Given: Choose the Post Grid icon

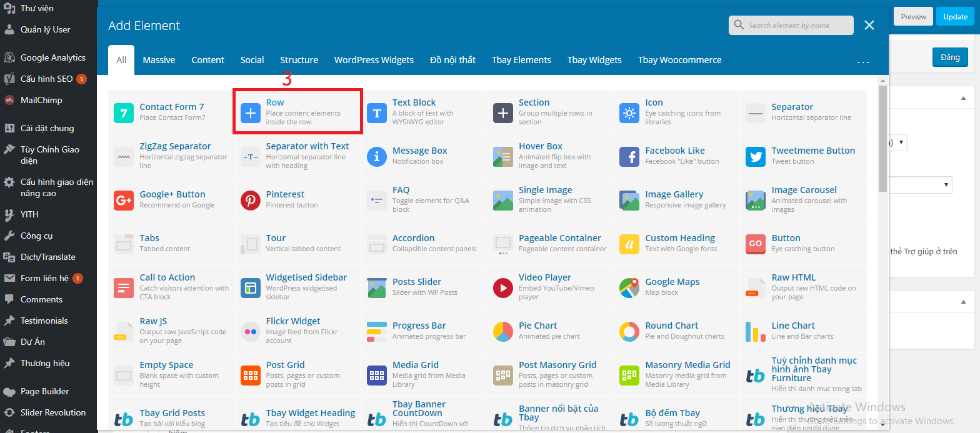Looking at the screenshot, I should [251, 376].
